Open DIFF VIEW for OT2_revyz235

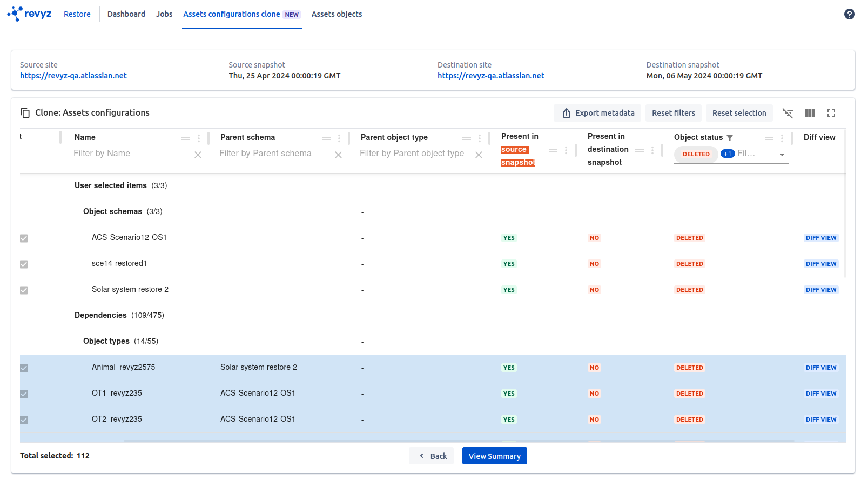pyautogui.click(x=821, y=420)
